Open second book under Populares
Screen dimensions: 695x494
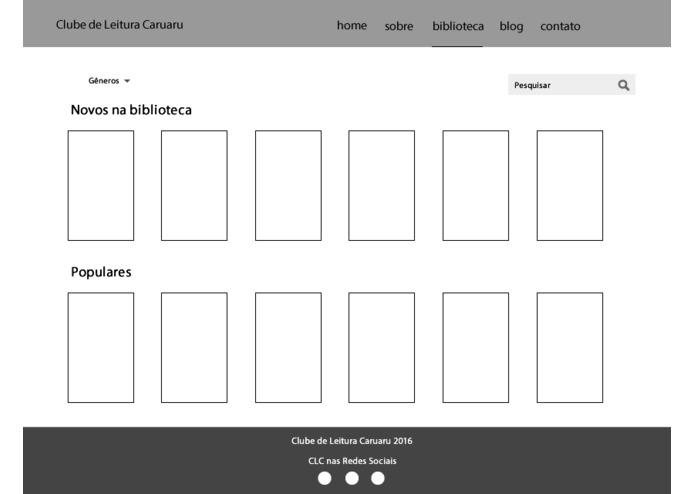tap(194, 347)
